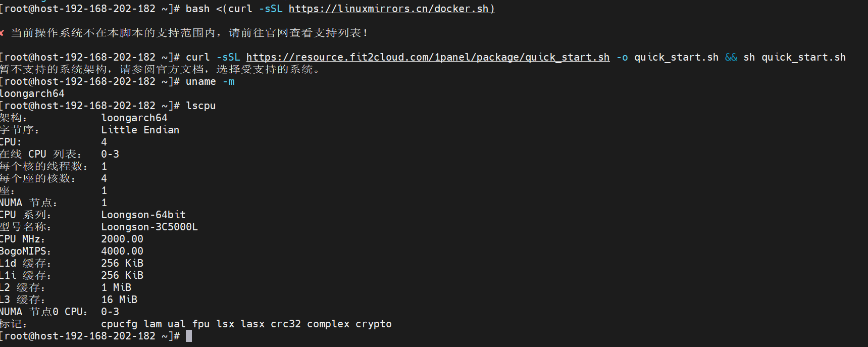Click the lscpu command text
Image resolution: width=868 pixels, height=347 pixels.
(x=201, y=106)
